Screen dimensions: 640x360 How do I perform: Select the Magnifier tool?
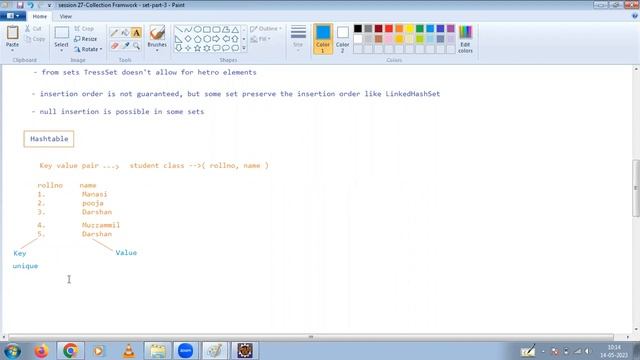pyautogui.click(x=136, y=46)
